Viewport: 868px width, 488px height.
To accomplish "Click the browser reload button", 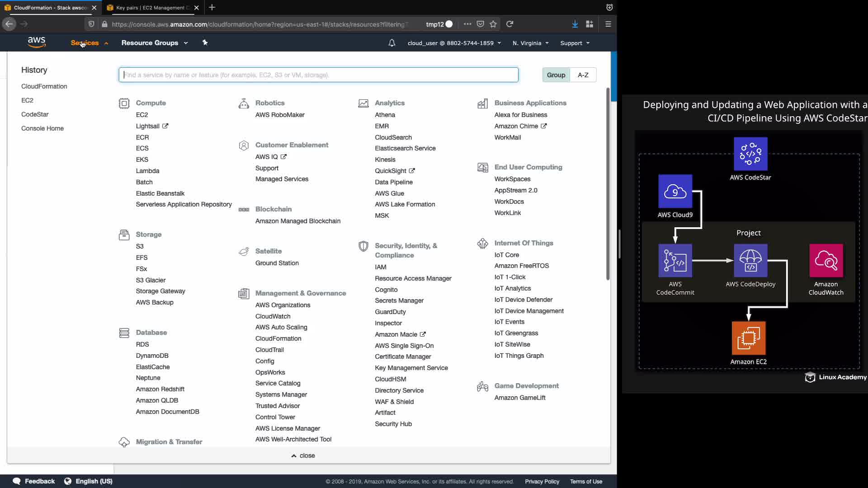I will tap(509, 24).
